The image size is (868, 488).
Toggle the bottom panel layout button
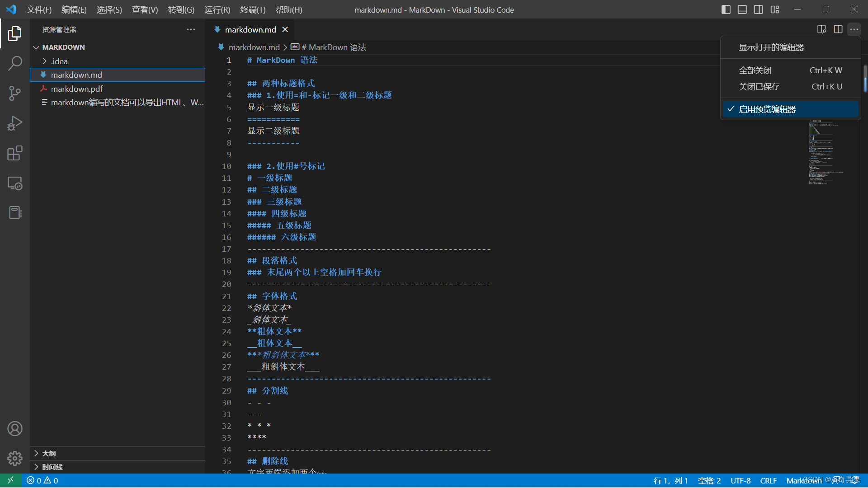[x=742, y=9]
